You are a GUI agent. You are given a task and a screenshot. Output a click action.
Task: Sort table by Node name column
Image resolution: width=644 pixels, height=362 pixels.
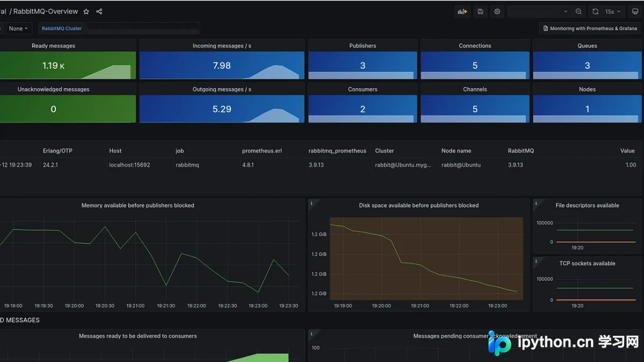click(x=456, y=151)
